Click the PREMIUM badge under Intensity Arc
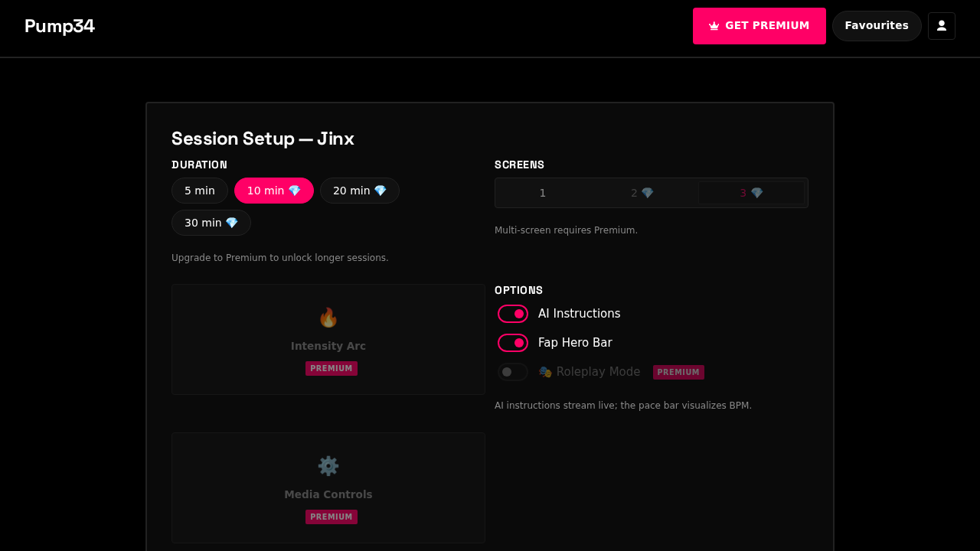 (x=332, y=368)
